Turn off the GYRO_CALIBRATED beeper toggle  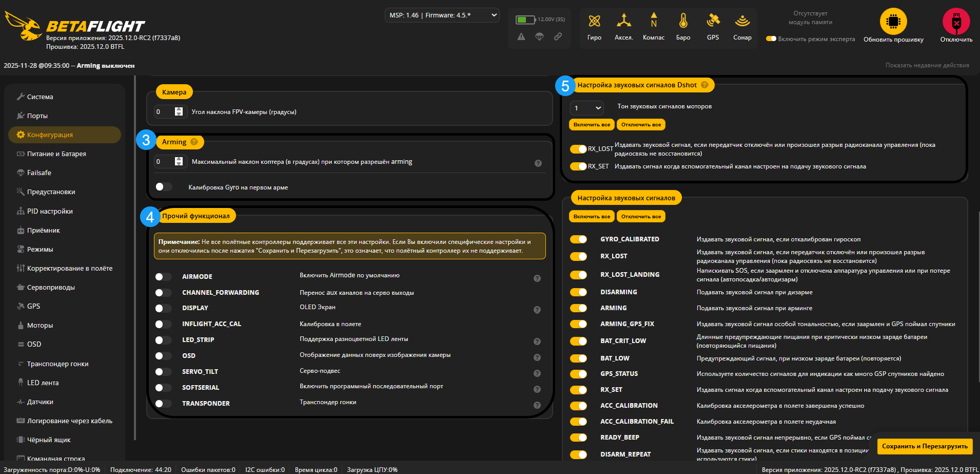click(578, 239)
